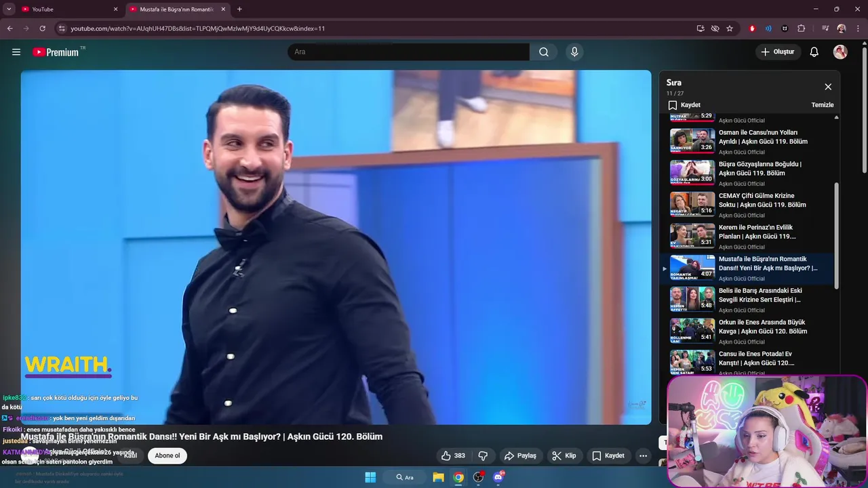Open OBS Studio from taskbar
This screenshot has height=488, width=868.
tap(479, 477)
